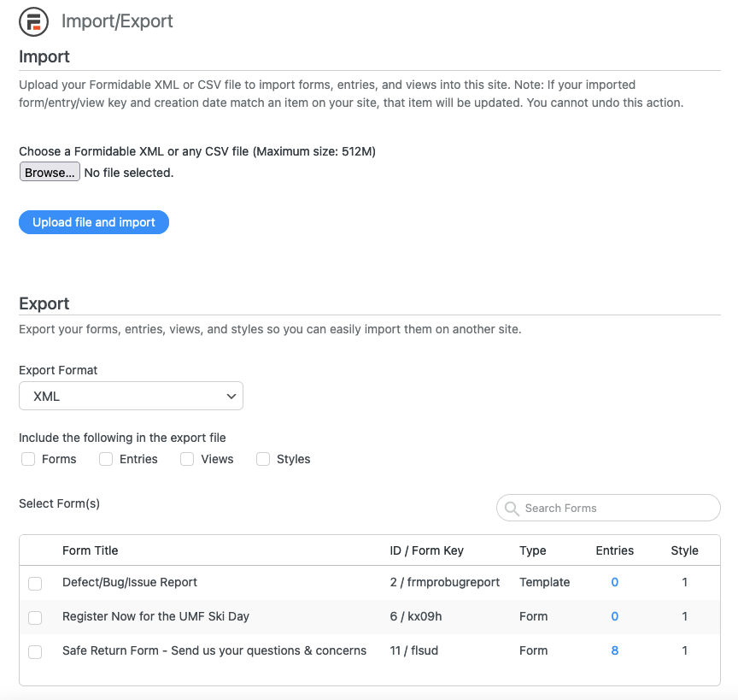
Task: Click the Browse... file button
Action: point(50,173)
